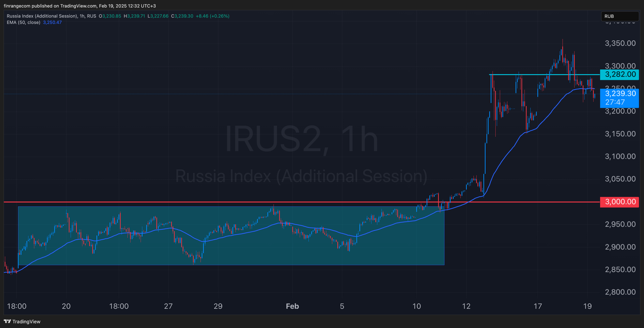Click the 27:47 bar countdown timer

(615, 102)
